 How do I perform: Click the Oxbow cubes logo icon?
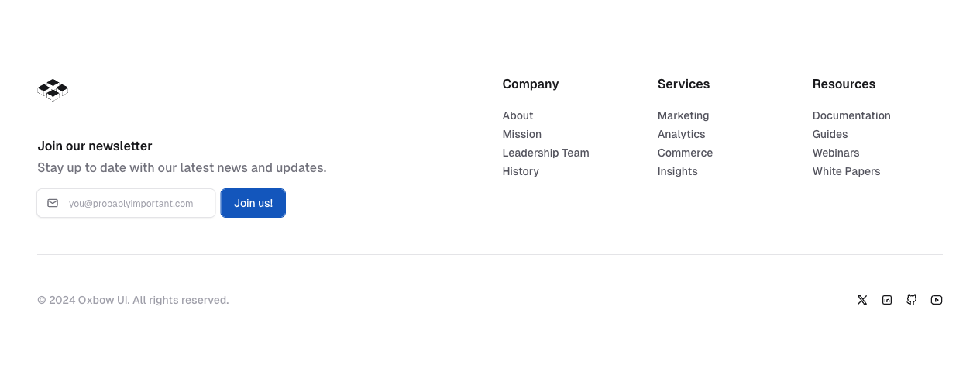(53, 90)
